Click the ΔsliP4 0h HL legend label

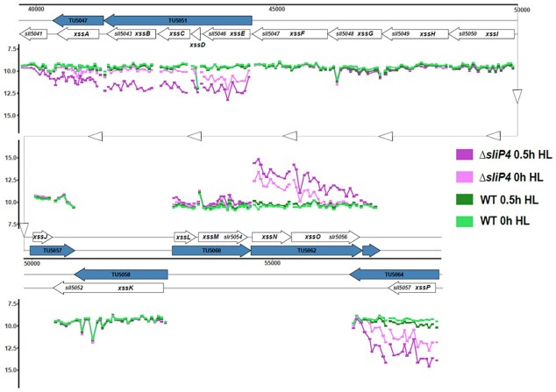[511, 177]
